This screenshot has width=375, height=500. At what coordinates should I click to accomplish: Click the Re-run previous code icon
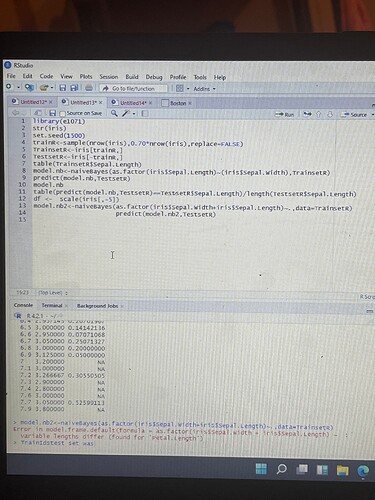point(307,114)
